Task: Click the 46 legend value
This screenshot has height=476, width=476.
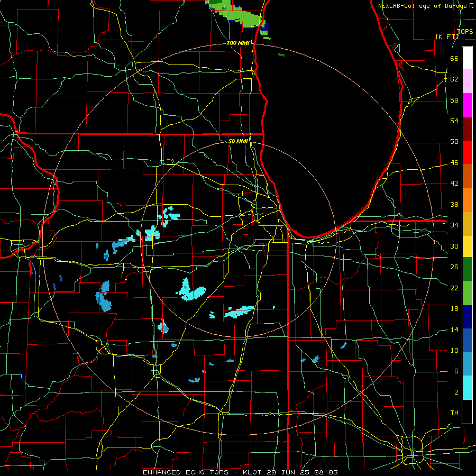Action: tap(454, 163)
